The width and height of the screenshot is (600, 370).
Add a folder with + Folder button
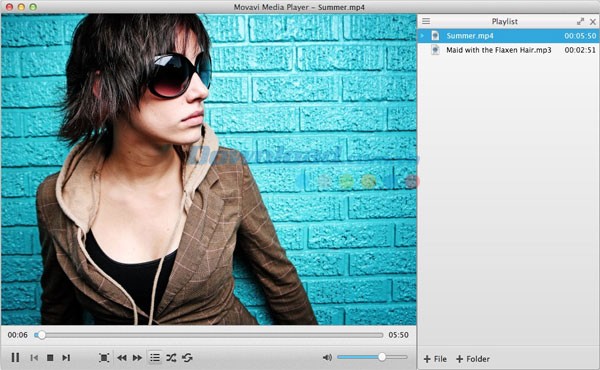point(473,359)
